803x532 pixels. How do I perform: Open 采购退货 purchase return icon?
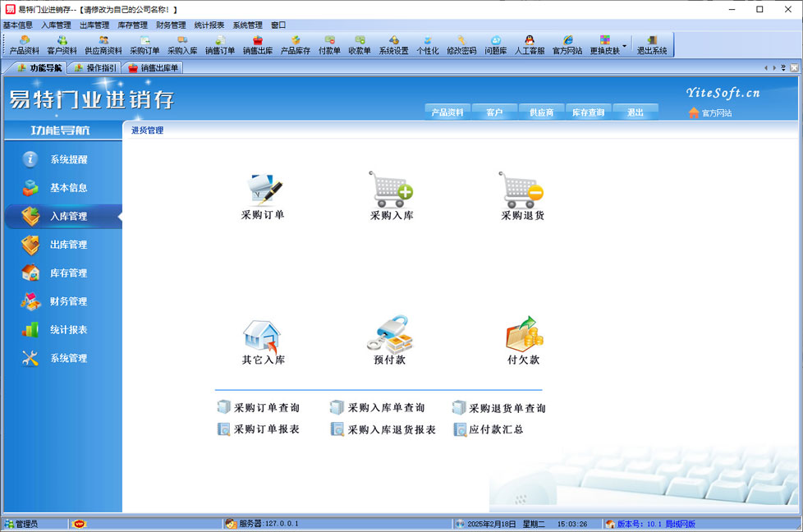pyautogui.click(x=522, y=190)
